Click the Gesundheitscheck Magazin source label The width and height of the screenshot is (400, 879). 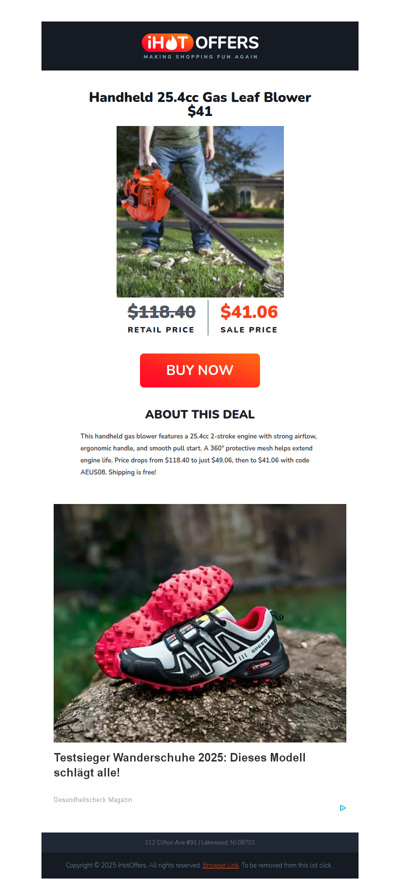[x=93, y=799]
